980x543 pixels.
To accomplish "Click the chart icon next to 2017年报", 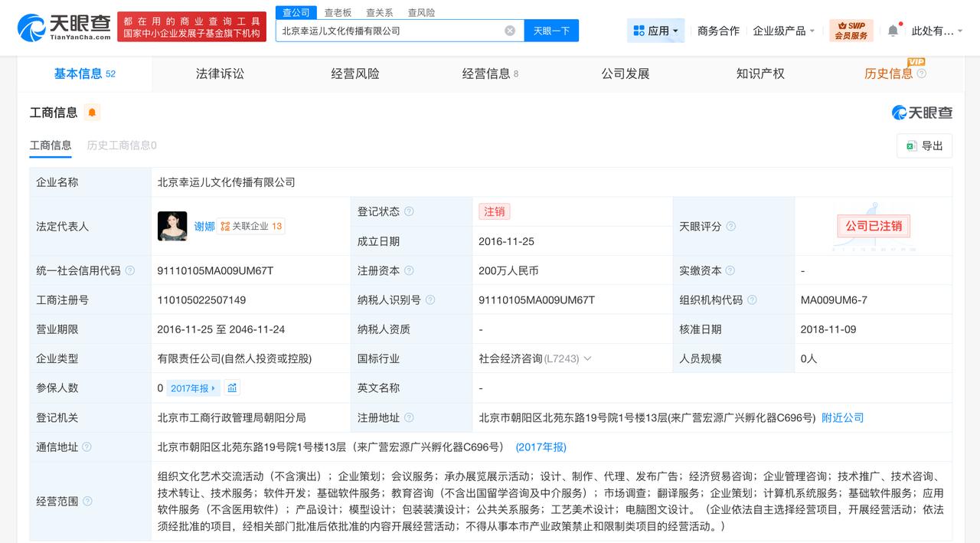I will coord(232,388).
